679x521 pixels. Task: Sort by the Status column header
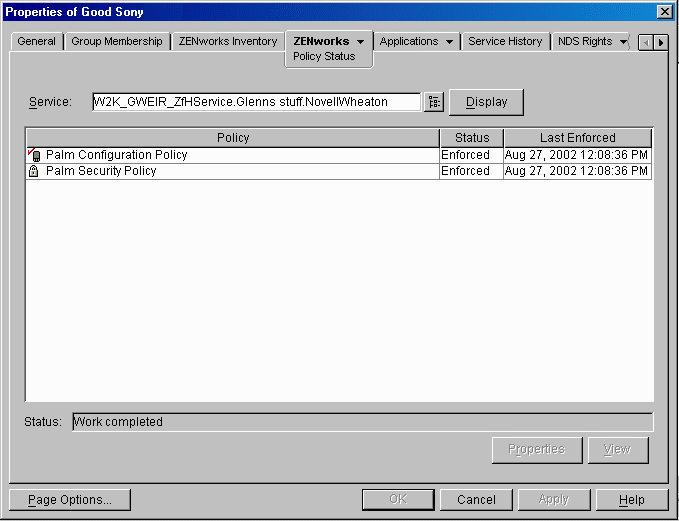(x=472, y=138)
